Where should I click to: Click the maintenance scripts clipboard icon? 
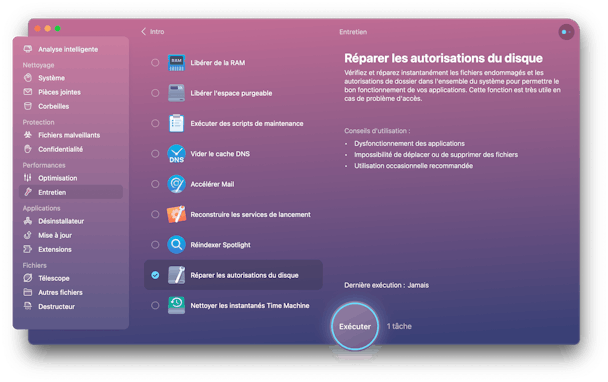pos(176,123)
